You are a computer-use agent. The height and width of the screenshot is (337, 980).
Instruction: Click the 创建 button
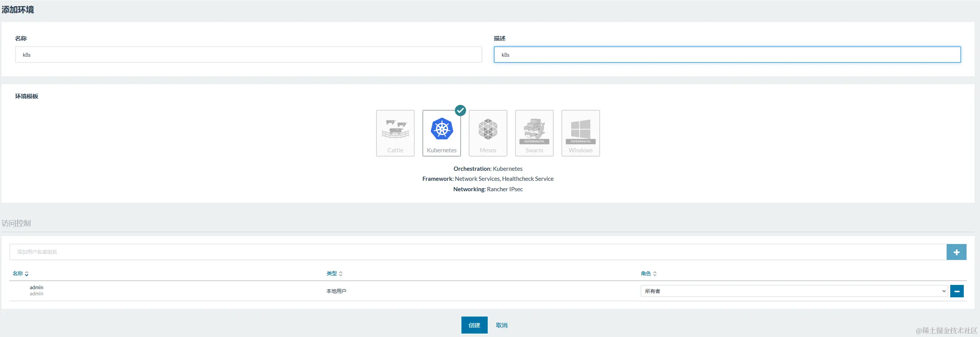point(474,325)
